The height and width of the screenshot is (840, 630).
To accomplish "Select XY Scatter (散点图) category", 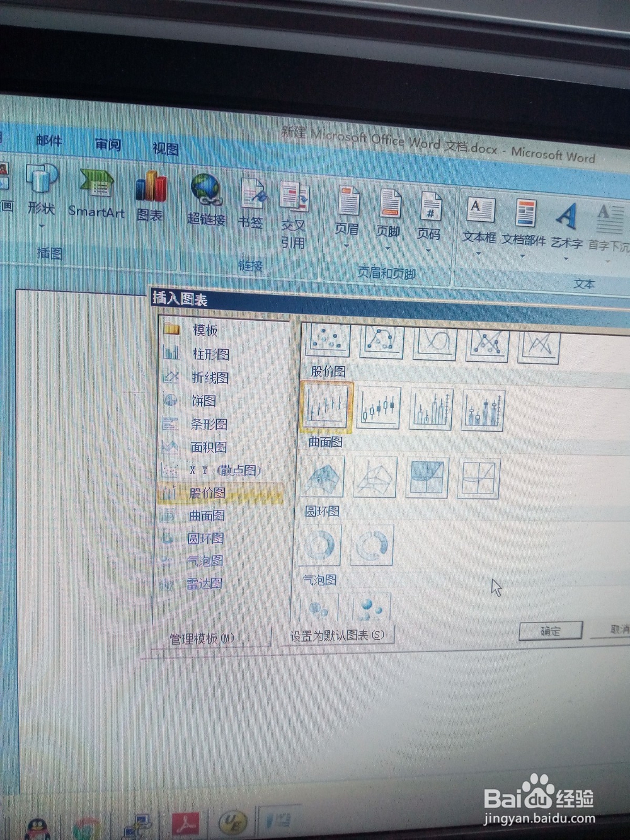I will (221, 470).
